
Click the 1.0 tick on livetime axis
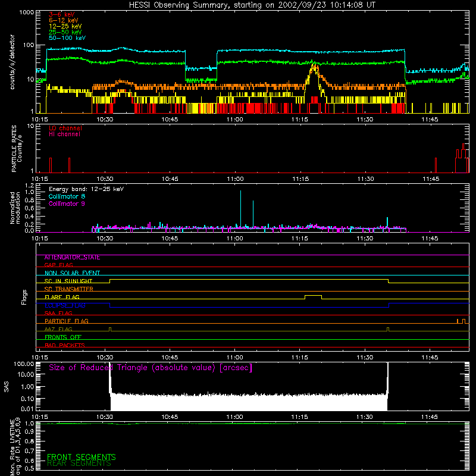coord(29,423)
